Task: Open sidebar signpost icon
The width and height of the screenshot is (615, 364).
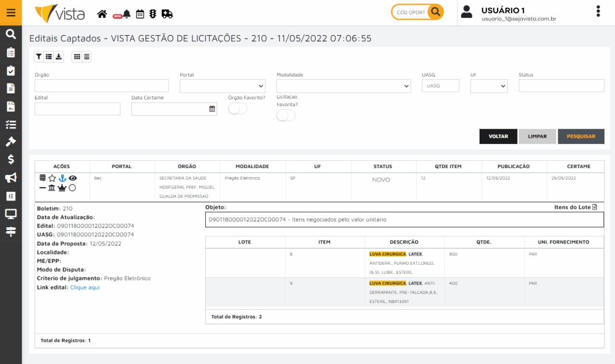Action: click(x=11, y=231)
